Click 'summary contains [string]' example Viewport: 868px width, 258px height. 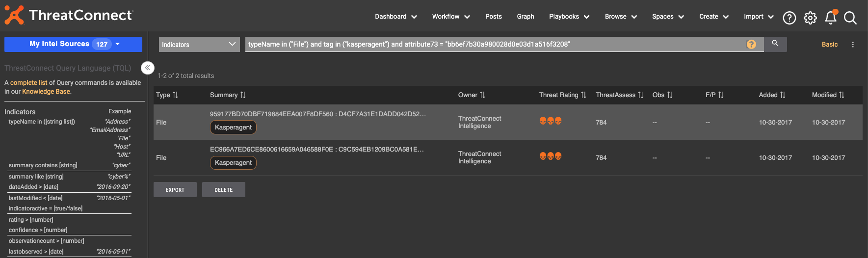click(43, 165)
